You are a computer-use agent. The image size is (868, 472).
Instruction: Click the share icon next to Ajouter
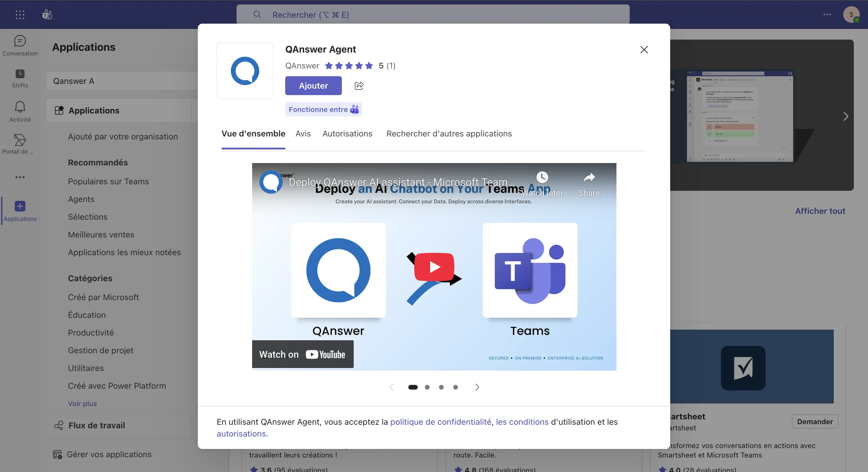pos(359,86)
